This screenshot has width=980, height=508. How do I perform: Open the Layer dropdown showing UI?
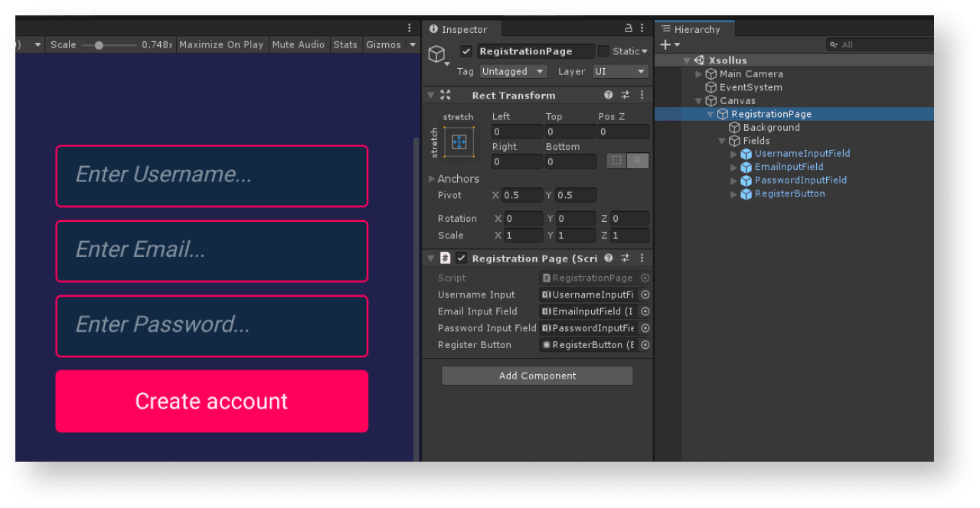(x=620, y=71)
